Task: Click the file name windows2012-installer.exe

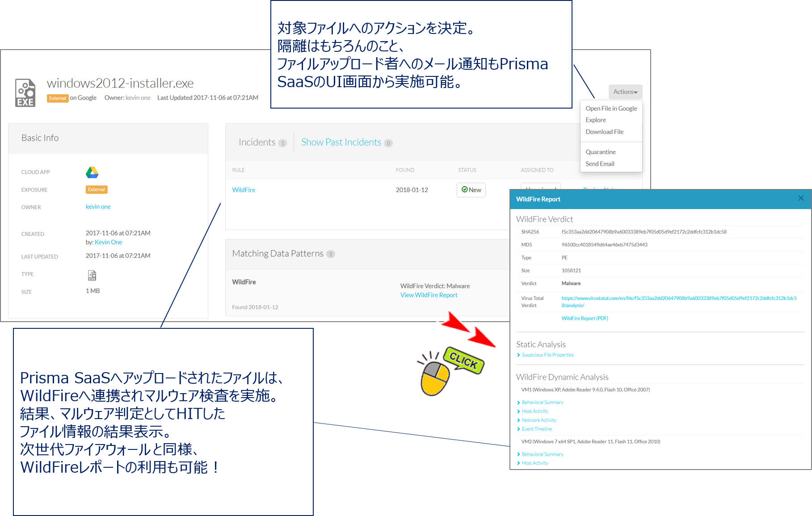Action: point(120,83)
